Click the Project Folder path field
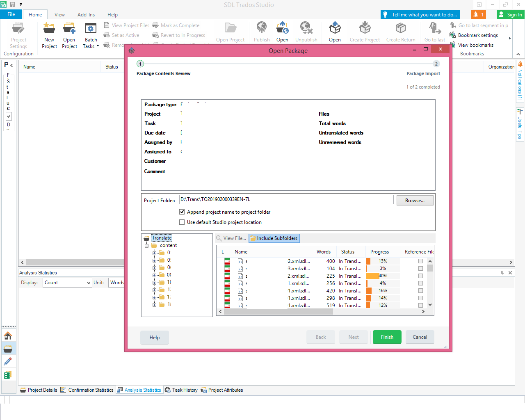Image resolution: width=525 pixels, height=420 pixels. (286, 200)
